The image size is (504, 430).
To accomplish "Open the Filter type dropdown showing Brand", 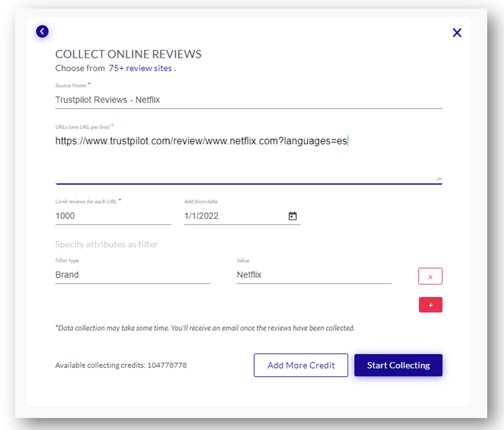I will click(x=133, y=275).
